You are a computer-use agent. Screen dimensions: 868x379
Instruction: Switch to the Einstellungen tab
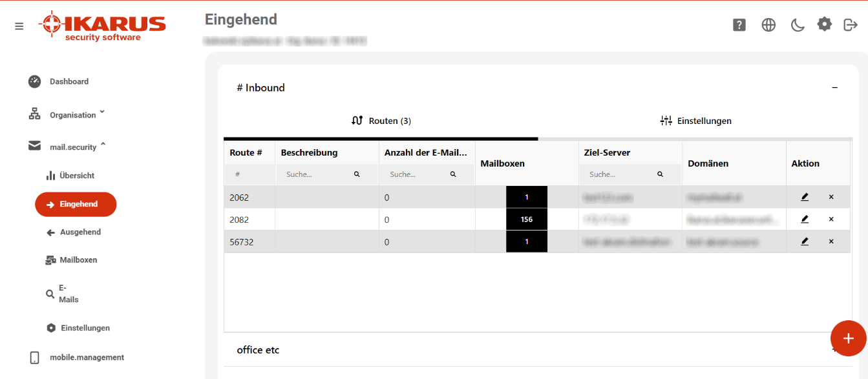tap(695, 121)
